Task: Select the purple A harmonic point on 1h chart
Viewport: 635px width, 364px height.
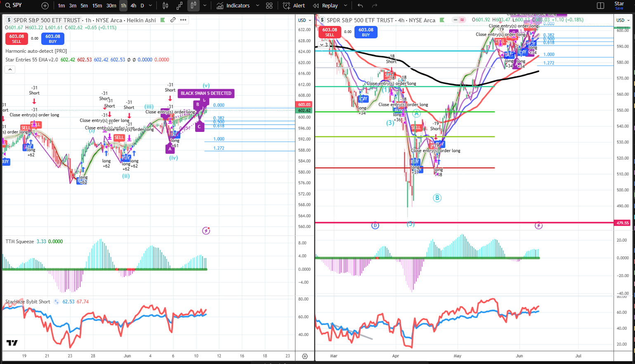Action: pos(170,149)
